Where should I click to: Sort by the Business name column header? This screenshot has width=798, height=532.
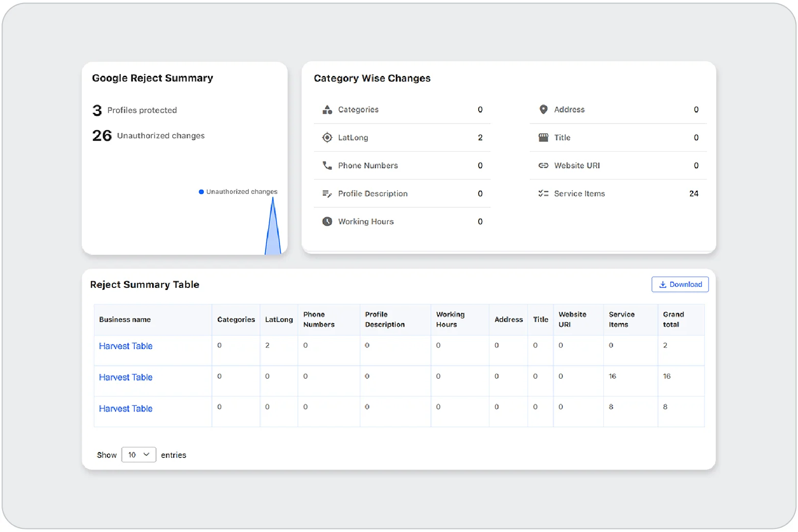click(125, 320)
